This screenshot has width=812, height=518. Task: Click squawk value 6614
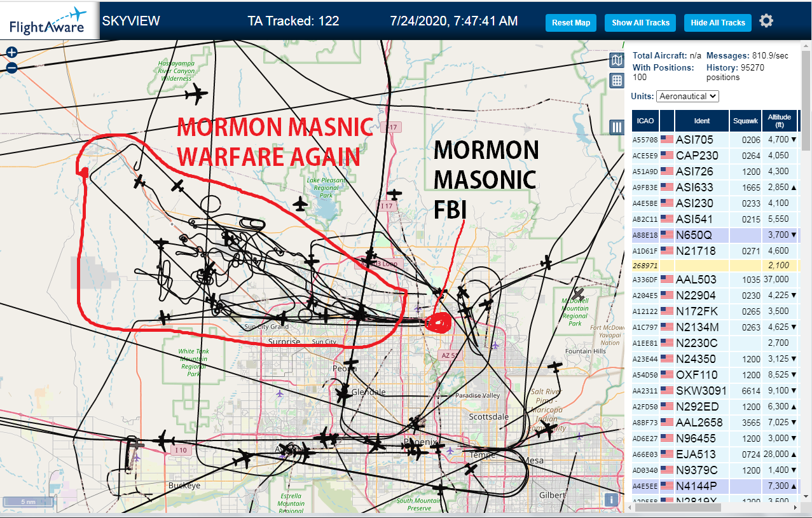click(x=751, y=391)
